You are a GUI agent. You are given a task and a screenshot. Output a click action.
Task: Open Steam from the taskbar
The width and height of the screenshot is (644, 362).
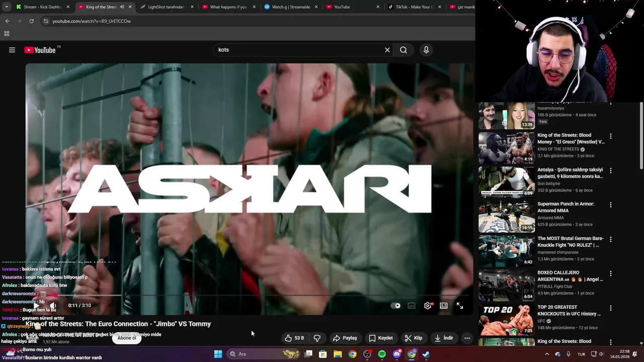point(426,354)
